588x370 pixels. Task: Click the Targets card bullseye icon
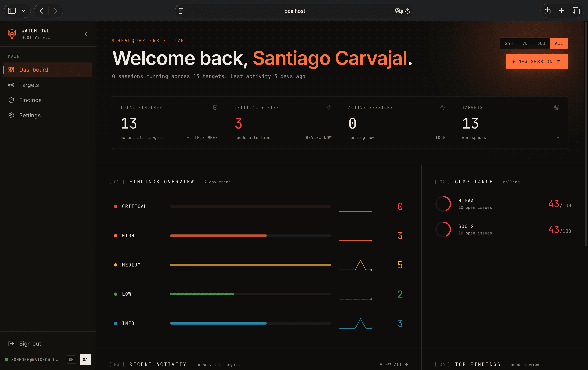click(x=557, y=107)
